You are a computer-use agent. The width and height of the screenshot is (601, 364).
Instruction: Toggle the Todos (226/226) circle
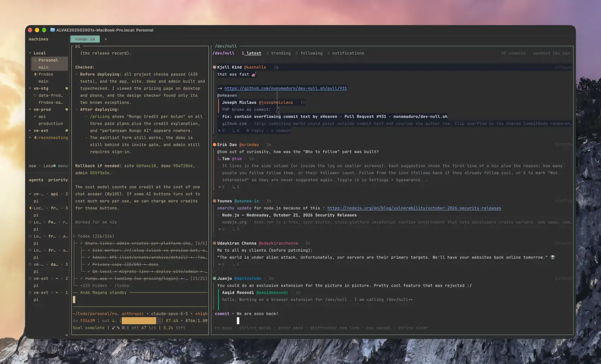click(74, 236)
